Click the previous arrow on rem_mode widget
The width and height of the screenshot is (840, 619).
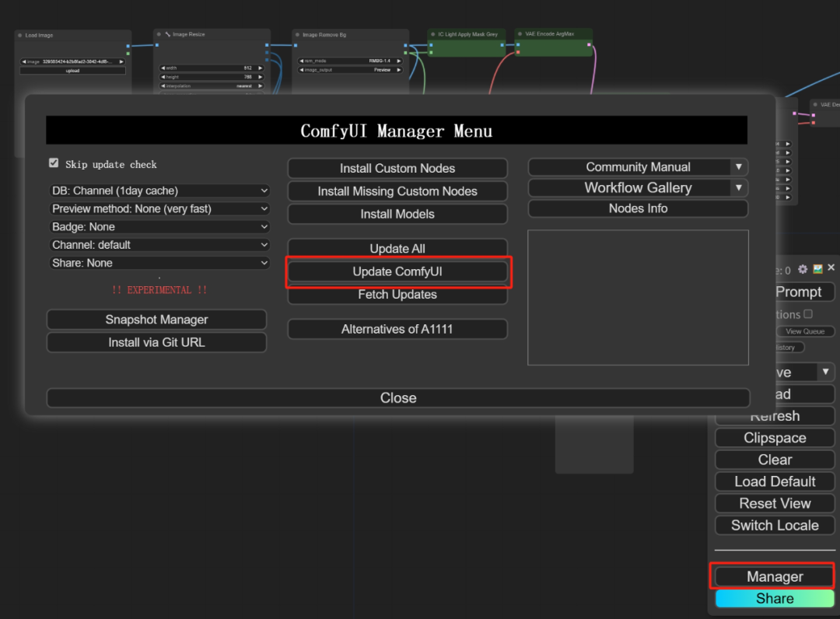(x=302, y=61)
